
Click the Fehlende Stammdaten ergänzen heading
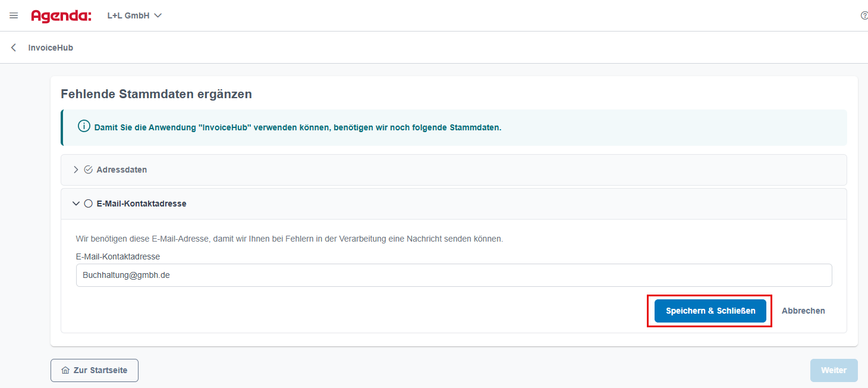(x=156, y=94)
